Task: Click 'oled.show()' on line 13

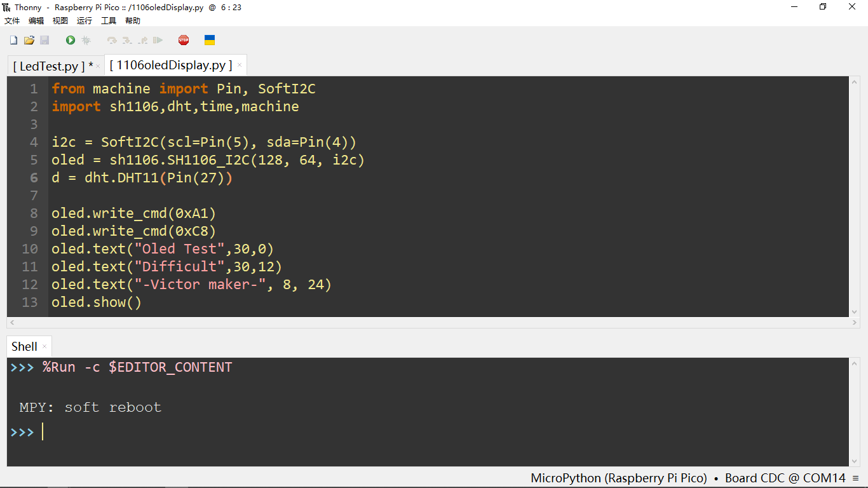Action: point(97,302)
